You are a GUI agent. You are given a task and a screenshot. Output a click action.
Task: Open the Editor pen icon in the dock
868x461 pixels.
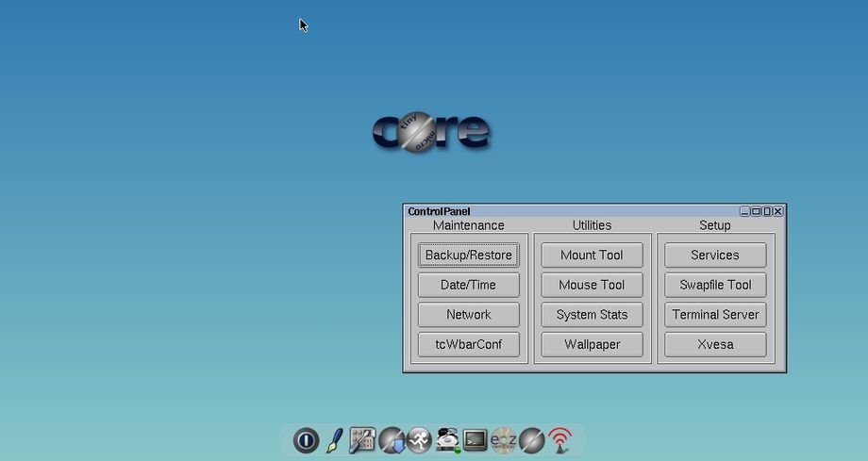[x=334, y=440]
